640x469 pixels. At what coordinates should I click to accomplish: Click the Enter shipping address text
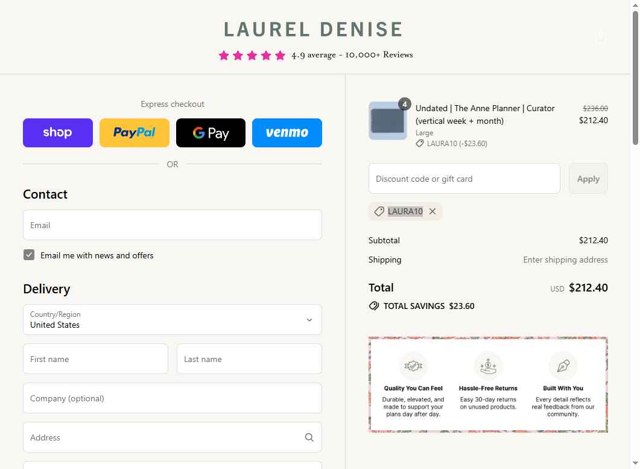pos(565,260)
